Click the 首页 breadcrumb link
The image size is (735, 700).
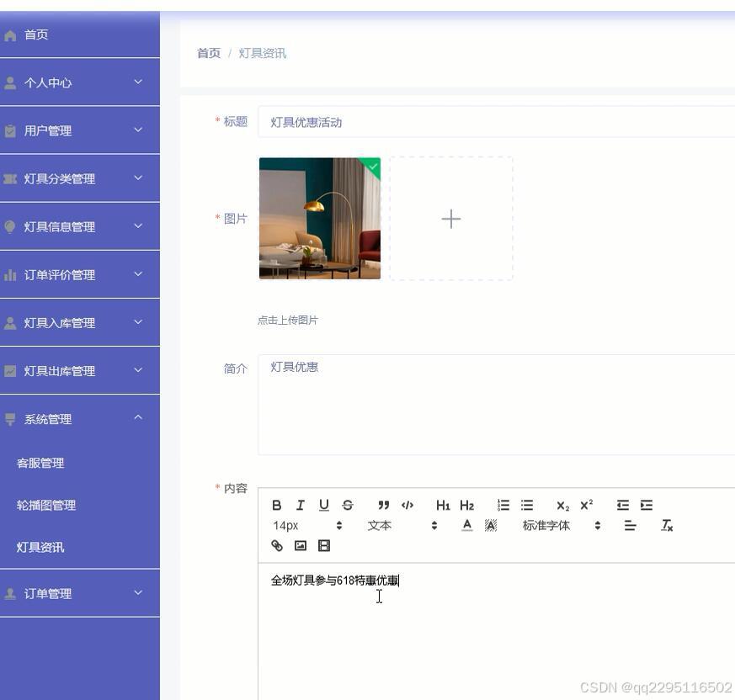(x=209, y=53)
